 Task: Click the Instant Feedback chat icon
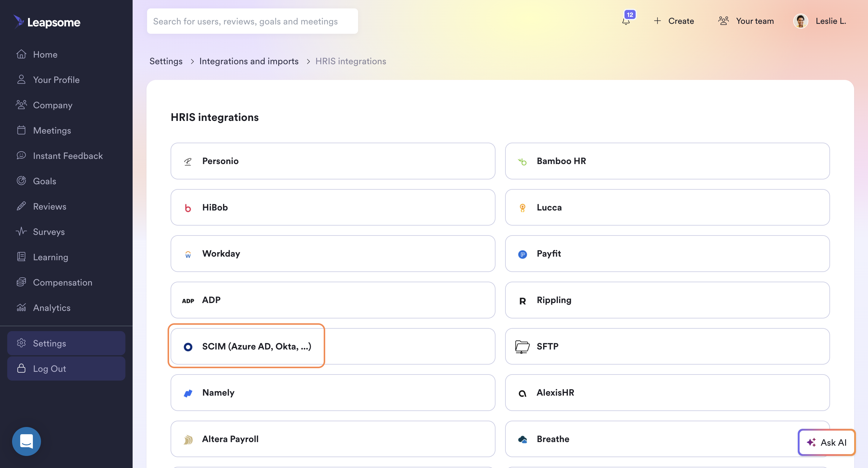(21, 155)
